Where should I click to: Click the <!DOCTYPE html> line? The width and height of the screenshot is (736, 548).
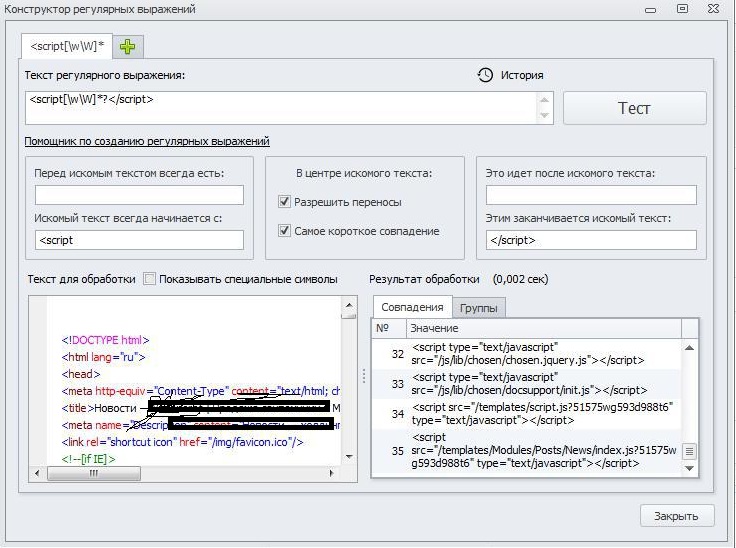click(105, 340)
